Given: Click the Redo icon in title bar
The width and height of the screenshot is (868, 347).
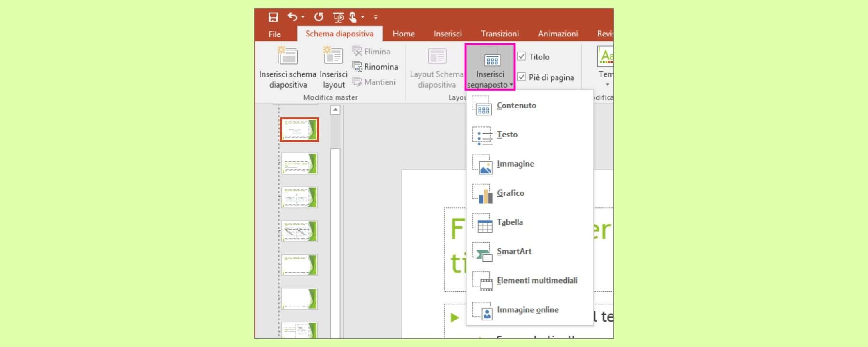Looking at the screenshot, I should [x=319, y=17].
